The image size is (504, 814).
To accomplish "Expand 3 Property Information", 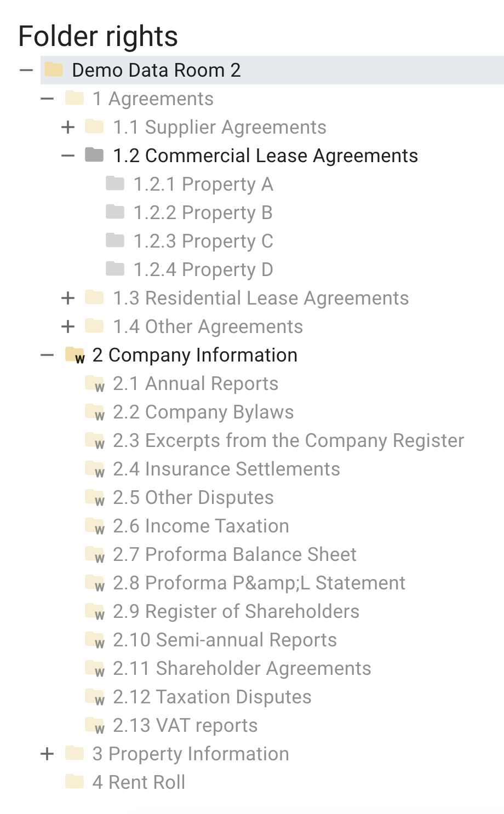I will pos(47,753).
